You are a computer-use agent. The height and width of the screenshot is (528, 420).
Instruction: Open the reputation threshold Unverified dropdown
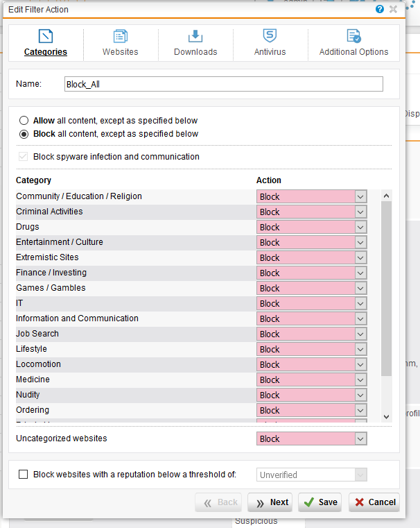(x=312, y=475)
